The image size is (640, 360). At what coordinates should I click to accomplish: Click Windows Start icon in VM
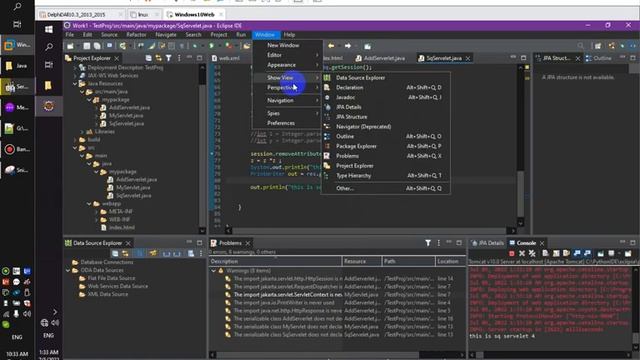click(x=49, y=29)
